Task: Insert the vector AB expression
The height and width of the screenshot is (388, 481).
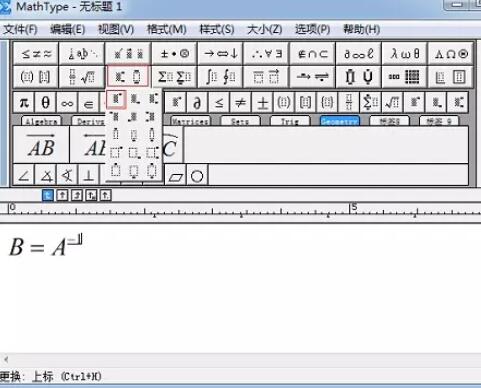Action: 41,145
